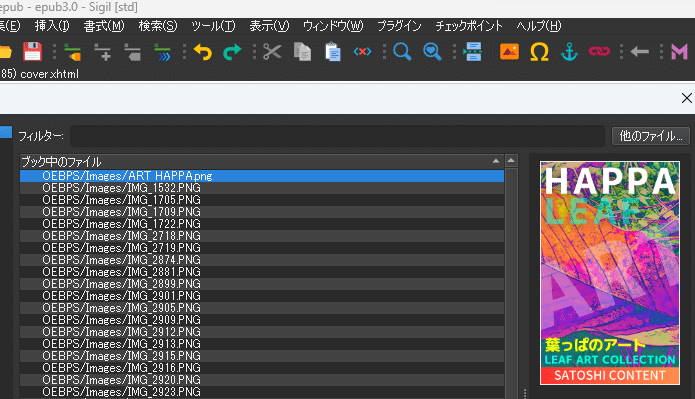The height and width of the screenshot is (399, 695).
Task: Click the Add Blank HTML File icon
Action: (102, 52)
